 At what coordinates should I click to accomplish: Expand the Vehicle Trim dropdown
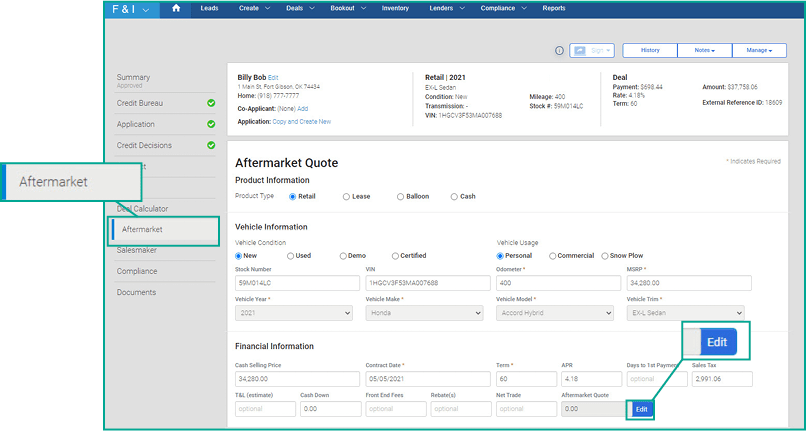coord(686,313)
